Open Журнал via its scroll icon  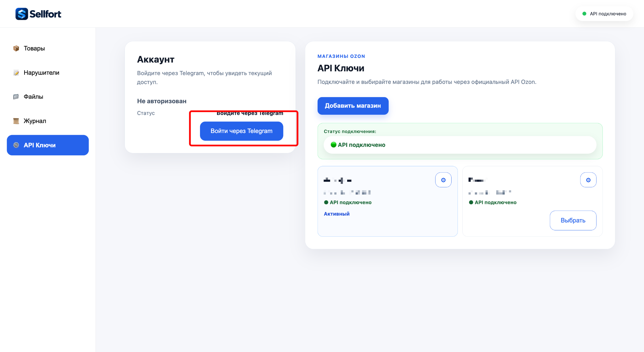(x=16, y=121)
